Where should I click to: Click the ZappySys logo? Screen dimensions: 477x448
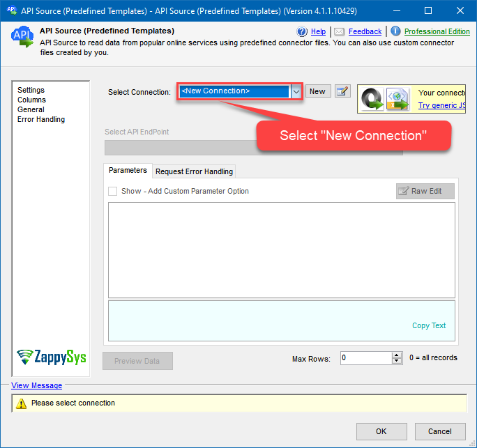52,357
